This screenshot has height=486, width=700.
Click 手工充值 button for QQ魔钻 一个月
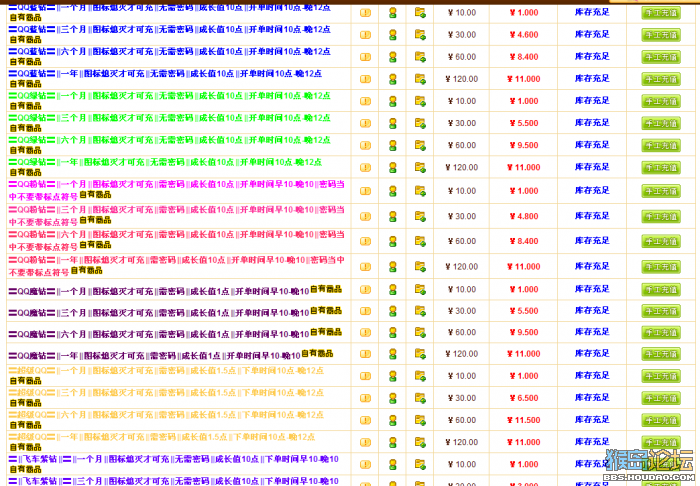click(661, 290)
